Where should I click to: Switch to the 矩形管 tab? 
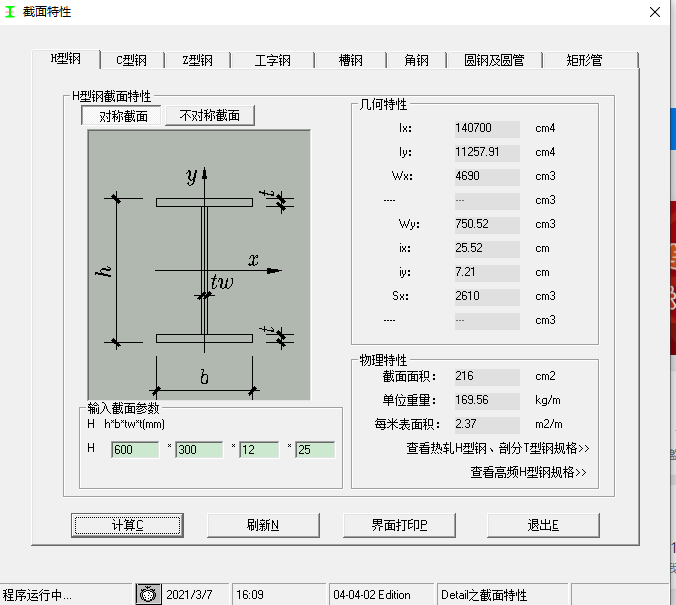coord(584,60)
